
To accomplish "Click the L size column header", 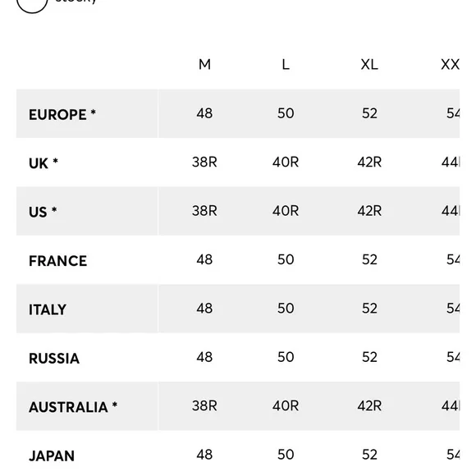I will click(286, 64).
